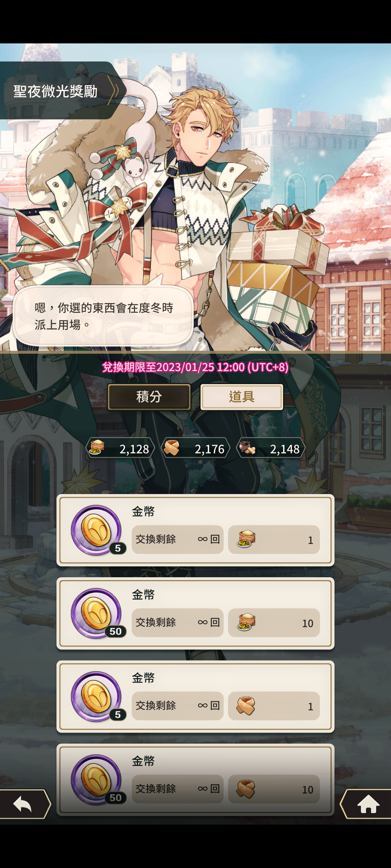Expand the 聖夜微光獎勵 banner chevron
391x868 pixels.
pyautogui.click(x=114, y=91)
